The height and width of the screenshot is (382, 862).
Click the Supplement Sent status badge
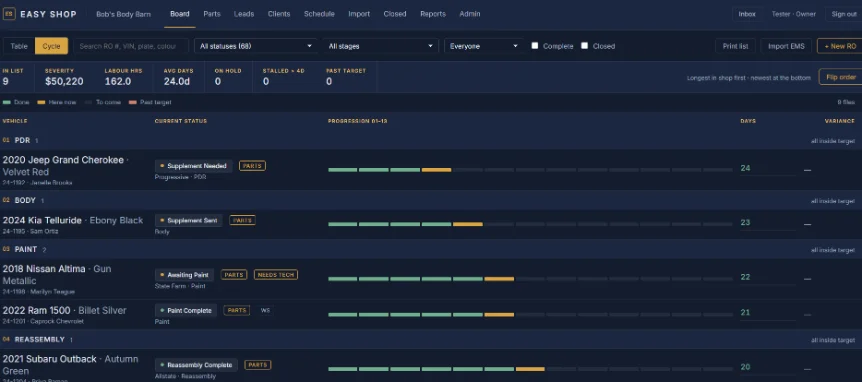(189, 220)
